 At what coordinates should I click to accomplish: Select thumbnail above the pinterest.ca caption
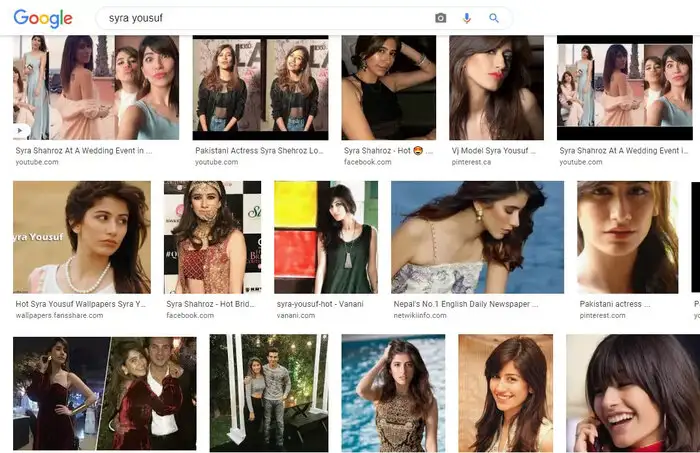496,88
